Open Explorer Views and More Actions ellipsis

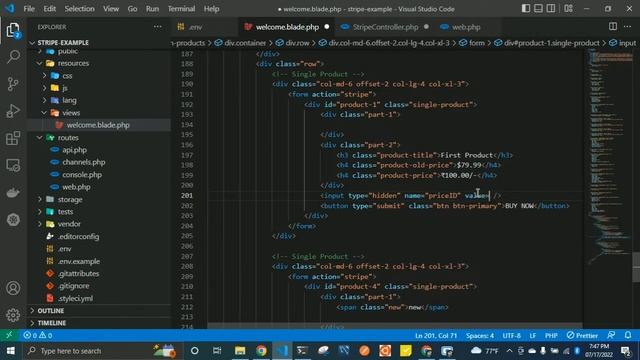(158, 27)
